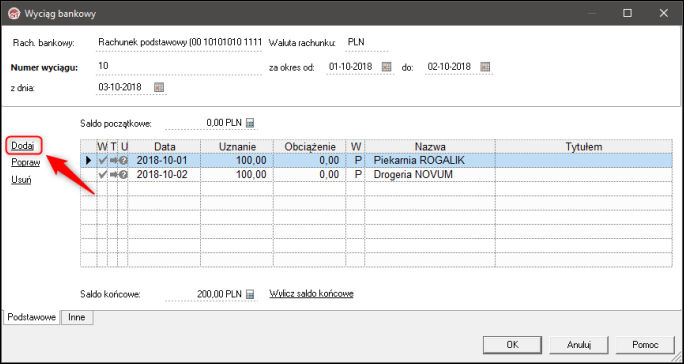Viewport: 684px width, 364px height.
Task: Click the Nazwa column header
Action: point(430,147)
